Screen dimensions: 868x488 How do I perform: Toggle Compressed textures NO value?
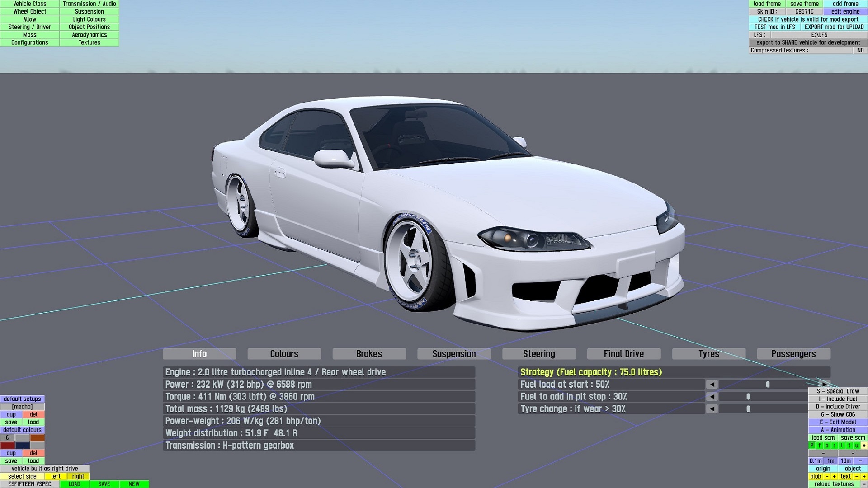tap(860, 50)
